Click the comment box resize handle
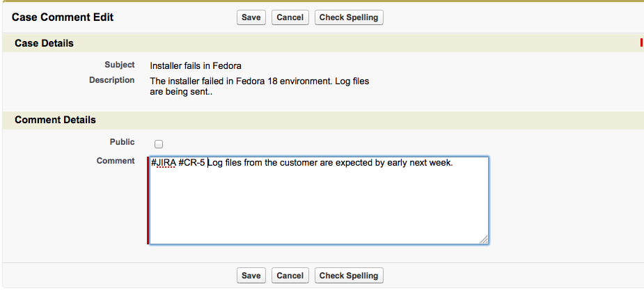The image size is (644, 291). [484, 239]
